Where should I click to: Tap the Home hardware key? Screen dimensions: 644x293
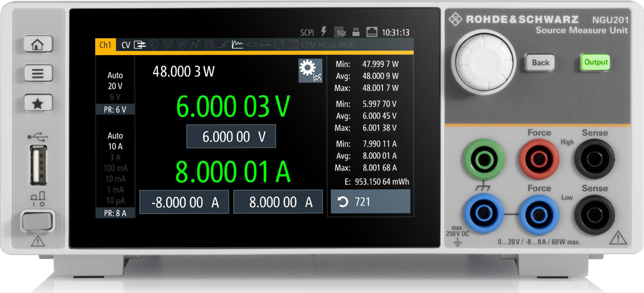coord(38,44)
